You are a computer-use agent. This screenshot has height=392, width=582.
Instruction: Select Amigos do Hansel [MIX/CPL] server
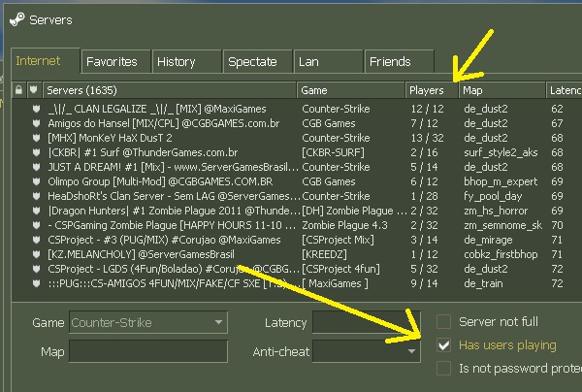click(x=297, y=123)
